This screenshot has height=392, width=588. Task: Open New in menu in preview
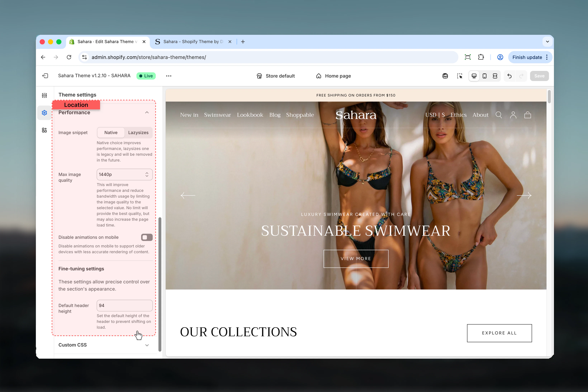[189, 115]
